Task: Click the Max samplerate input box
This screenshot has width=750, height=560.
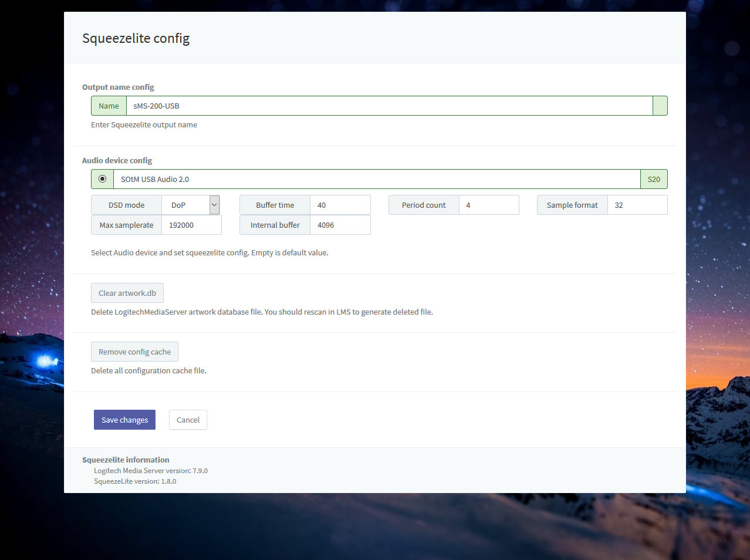Action: pyautogui.click(x=191, y=225)
